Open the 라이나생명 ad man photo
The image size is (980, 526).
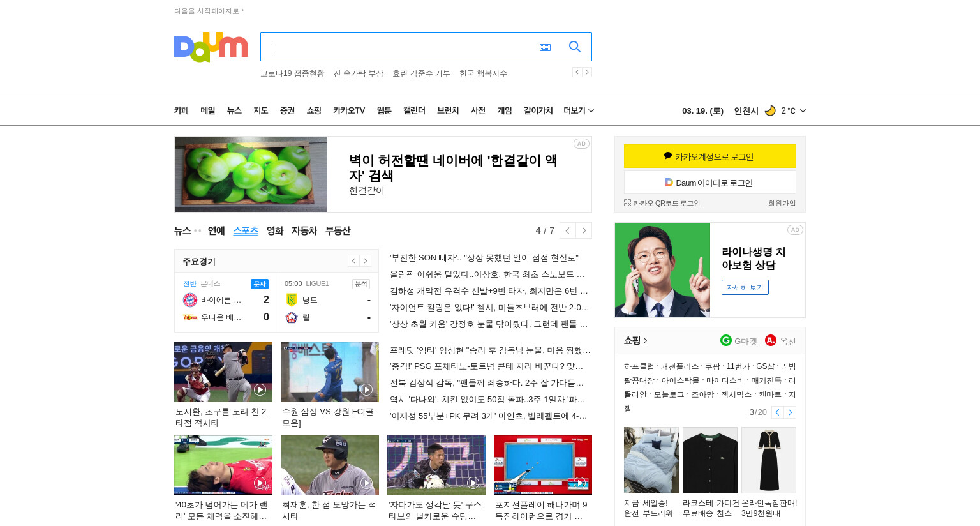[662, 270]
